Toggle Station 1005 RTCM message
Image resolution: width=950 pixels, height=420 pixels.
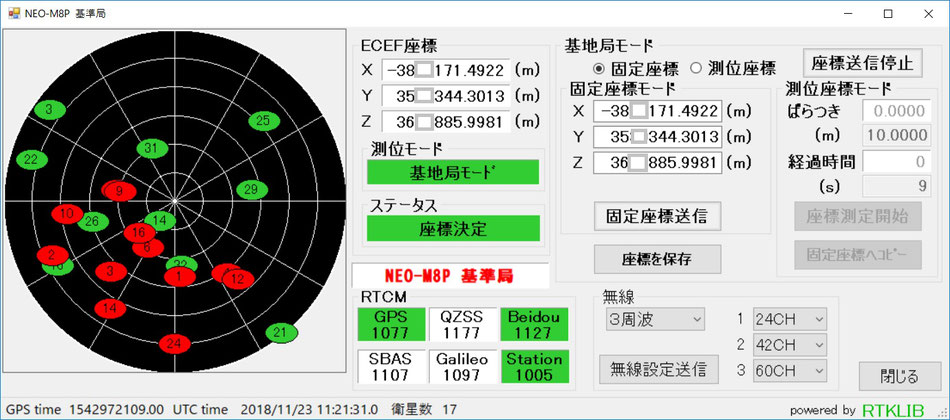click(534, 367)
